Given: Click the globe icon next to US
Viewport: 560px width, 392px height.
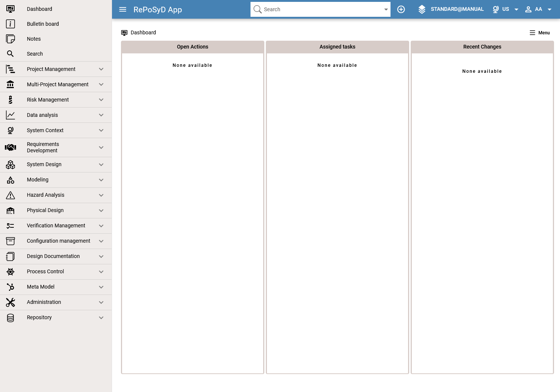Looking at the screenshot, I should pos(496,9).
